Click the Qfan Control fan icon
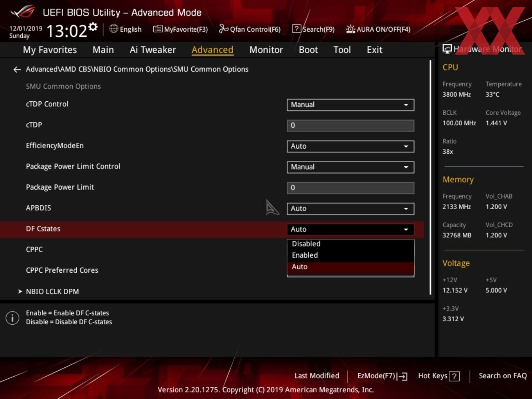Viewport: 532px width, 399px height. pyautogui.click(x=223, y=29)
